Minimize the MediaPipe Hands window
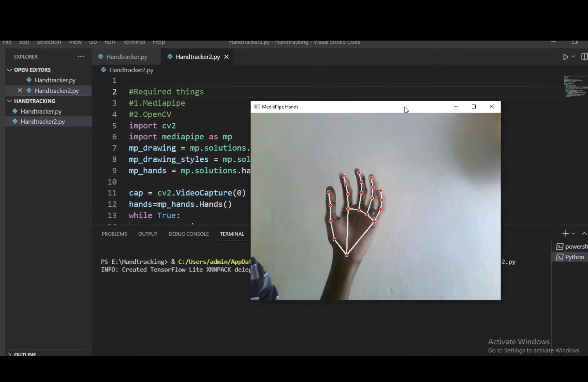This screenshot has width=588, height=382. point(456,107)
